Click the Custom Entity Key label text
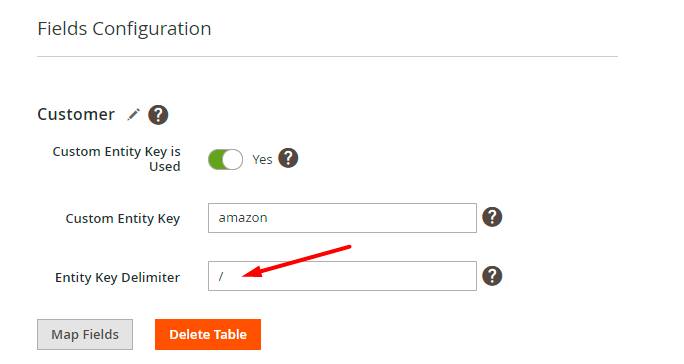The height and width of the screenshot is (364, 684). pyautogui.click(x=123, y=218)
